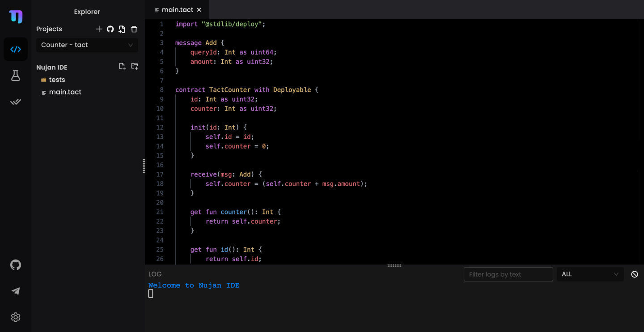The height and width of the screenshot is (332, 644).
Task: Close the main.tact tab
Action: pos(199,9)
